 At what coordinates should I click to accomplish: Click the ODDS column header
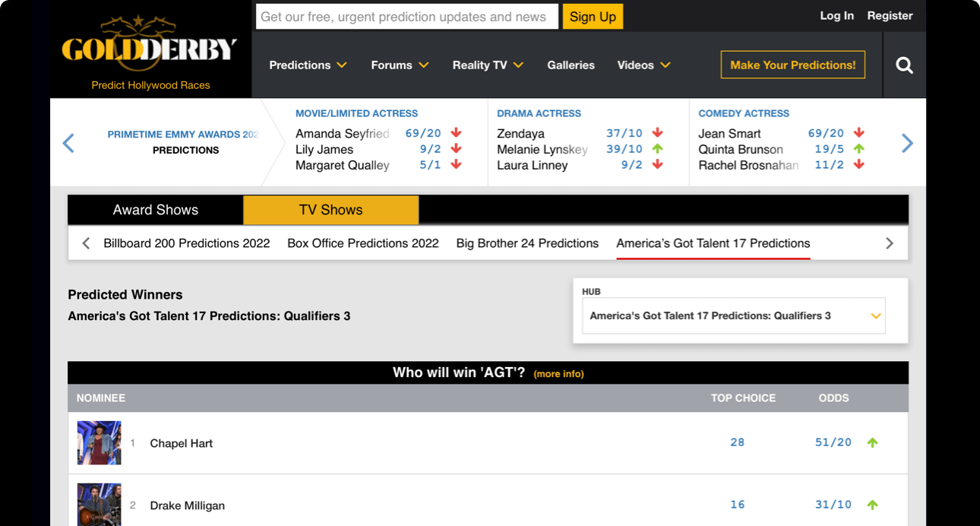tap(833, 398)
